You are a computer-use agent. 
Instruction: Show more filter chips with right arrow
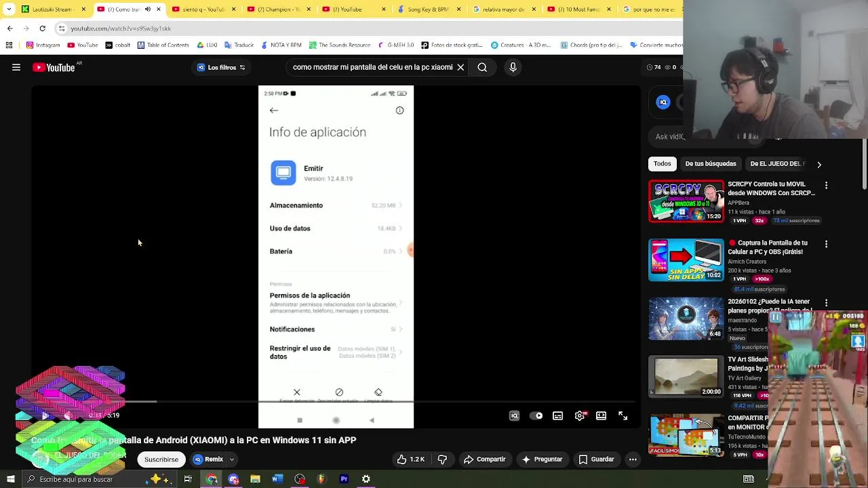click(819, 164)
